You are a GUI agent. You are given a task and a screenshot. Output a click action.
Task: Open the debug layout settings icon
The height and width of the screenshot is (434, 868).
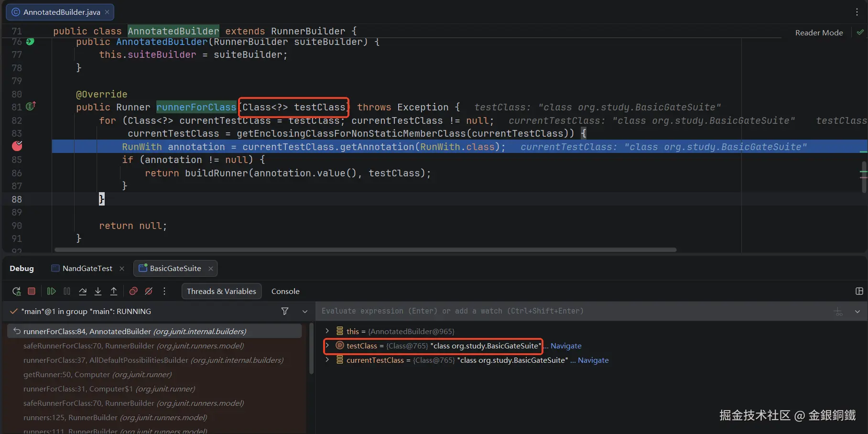pyautogui.click(x=859, y=291)
